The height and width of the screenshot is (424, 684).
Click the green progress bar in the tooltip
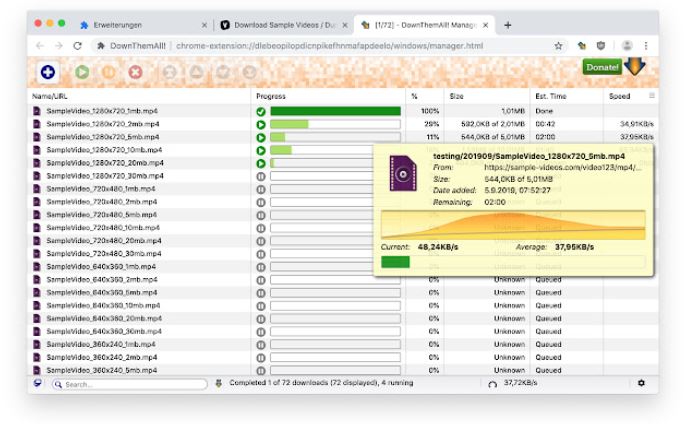(395, 262)
